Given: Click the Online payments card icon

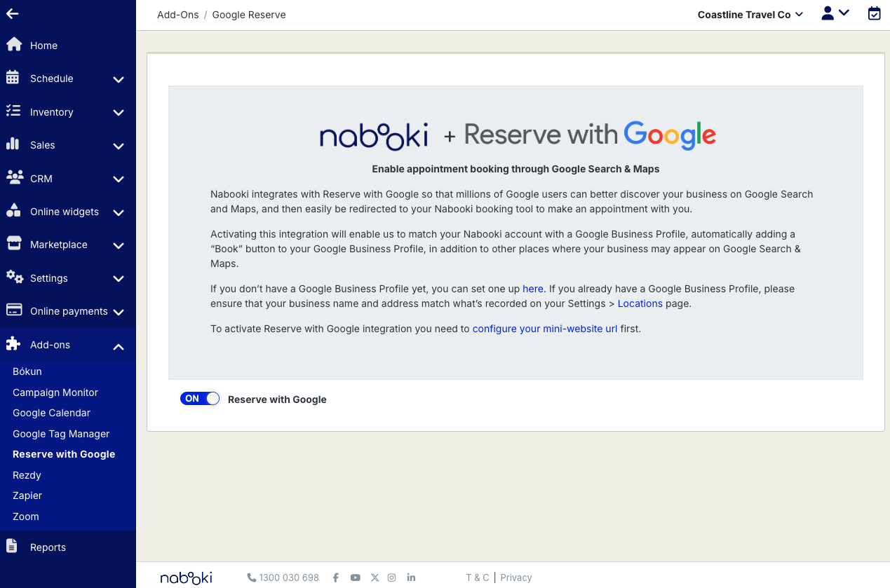Looking at the screenshot, I should coord(13,310).
